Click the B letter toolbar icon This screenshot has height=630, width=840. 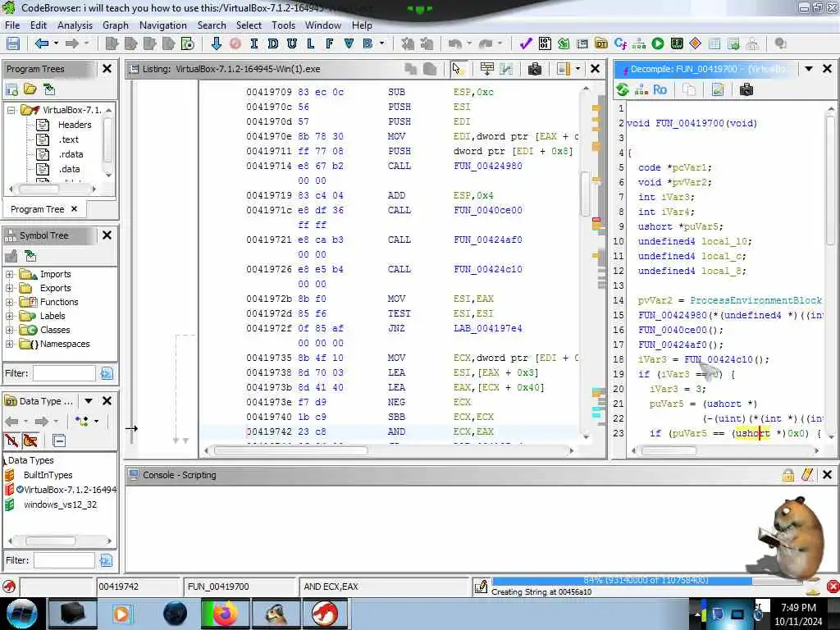coord(367,44)
